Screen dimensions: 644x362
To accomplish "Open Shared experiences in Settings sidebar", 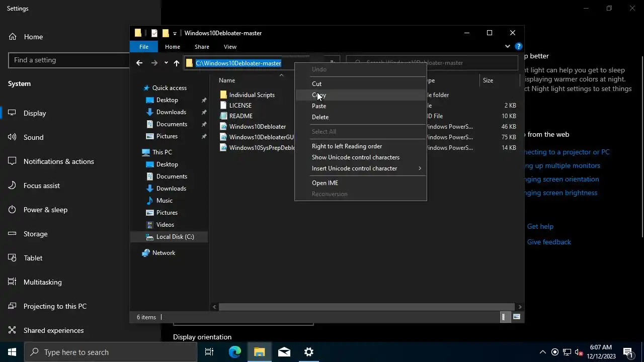I will click(53, 330).
